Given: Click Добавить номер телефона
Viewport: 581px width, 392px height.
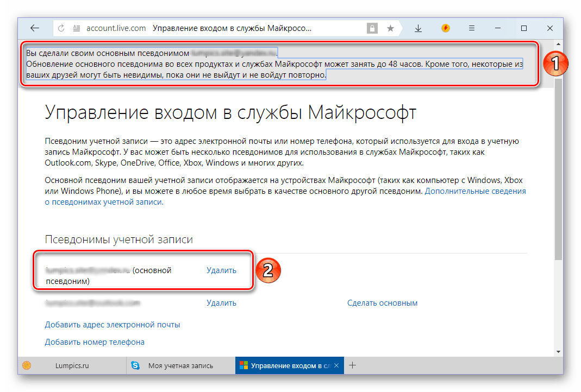Looking at the screenshot, I should pos(95,342).
